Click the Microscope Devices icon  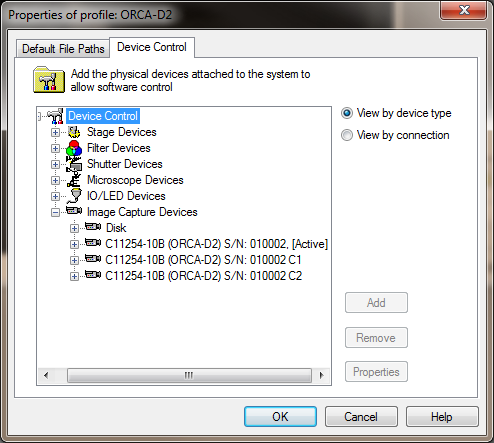74,180
